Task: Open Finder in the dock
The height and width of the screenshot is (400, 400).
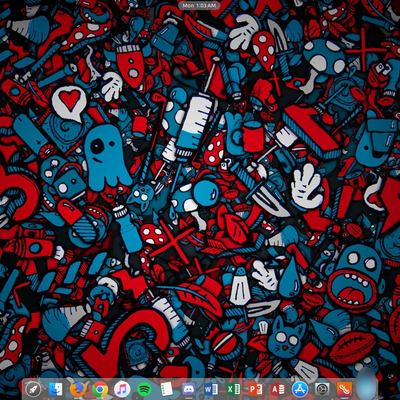Action: pyautogui.click(x=56, y=389)
